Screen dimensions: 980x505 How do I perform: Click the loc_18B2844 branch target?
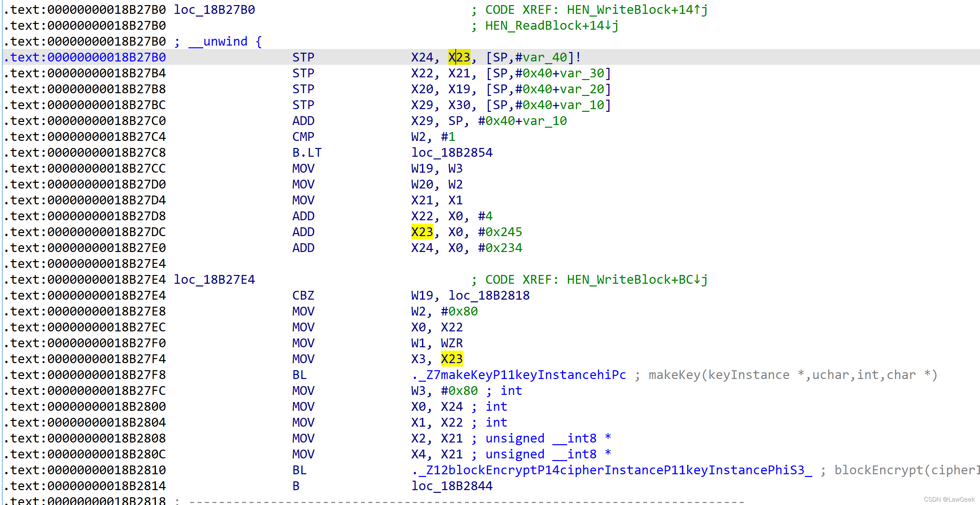tap(452, 486)
